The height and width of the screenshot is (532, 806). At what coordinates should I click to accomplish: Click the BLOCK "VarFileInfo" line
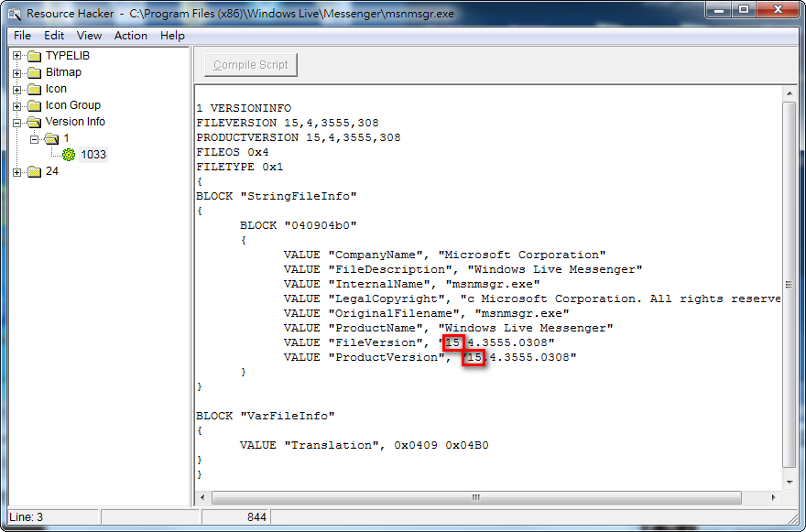[x=266, y=416]
